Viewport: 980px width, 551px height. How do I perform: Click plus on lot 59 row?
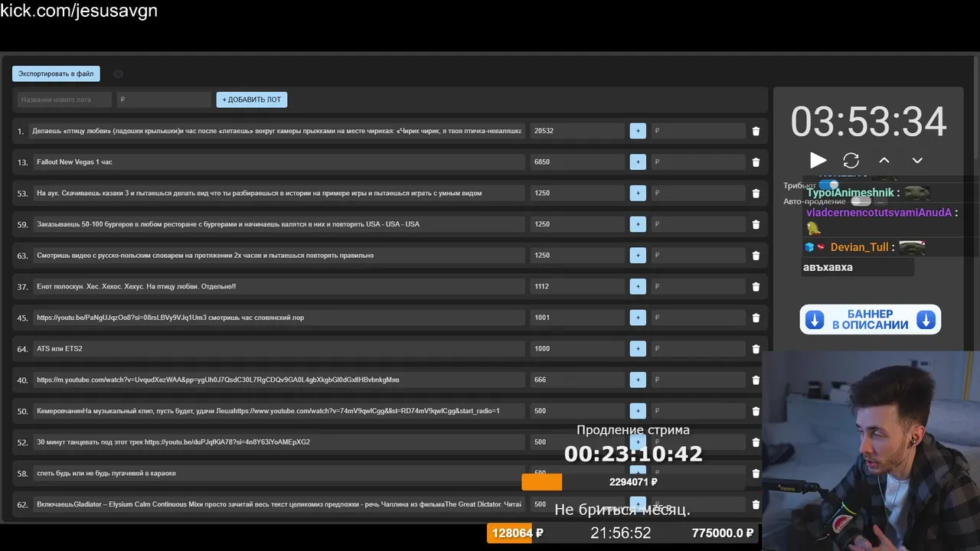[638, 224]
